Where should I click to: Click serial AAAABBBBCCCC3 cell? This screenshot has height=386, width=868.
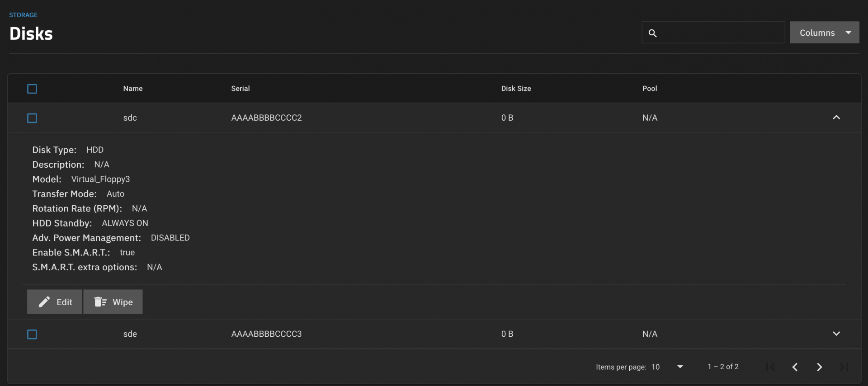click(x=266, y=334)
